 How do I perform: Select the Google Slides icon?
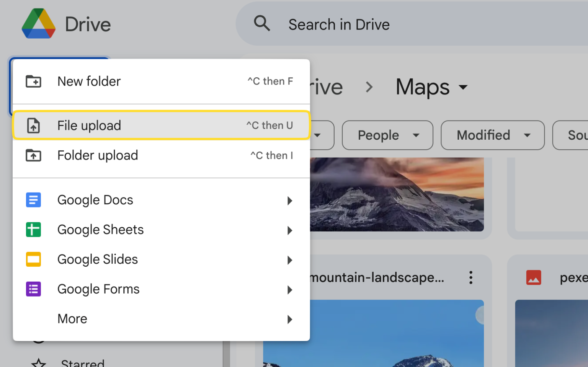[x=33, y=259]
